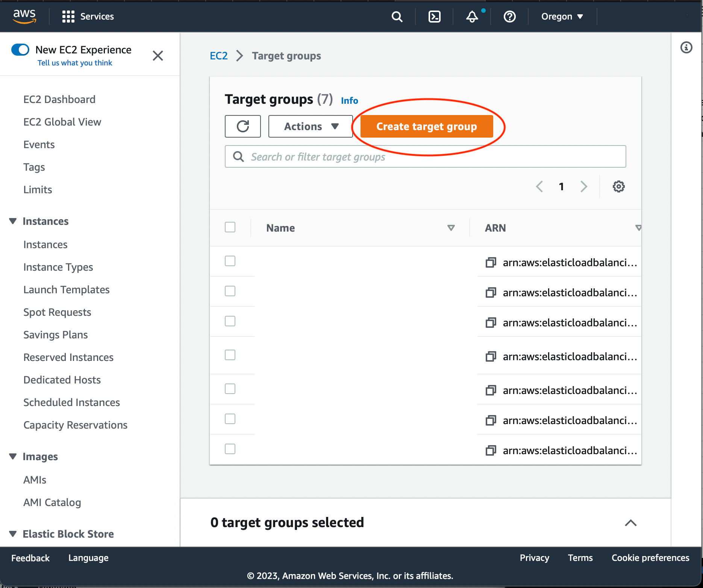The height and width of the screenshot is (588, 703).
Task: Copy ARN of the fourth row
Action: 491,356
